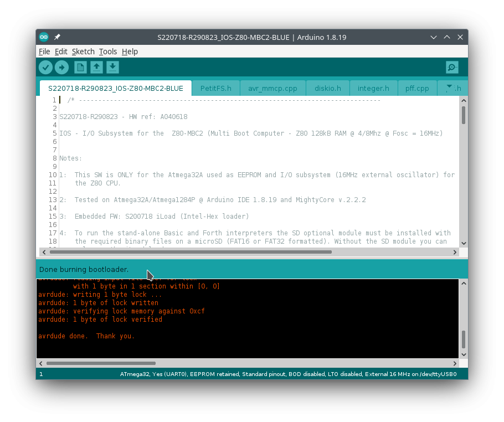
Task: Click the 'avrdude: 1 byte of lock verified' line
Action: tap(100, 320)
